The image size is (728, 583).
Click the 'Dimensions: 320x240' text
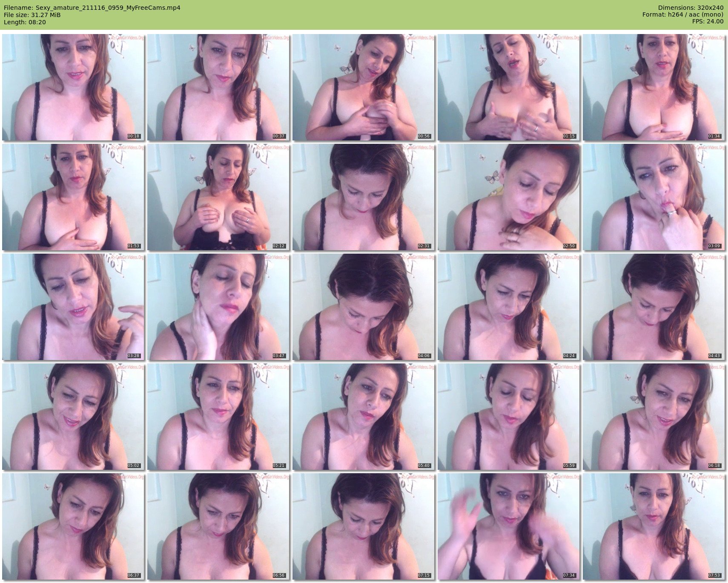pyautogui.click(x=691, y=8)
